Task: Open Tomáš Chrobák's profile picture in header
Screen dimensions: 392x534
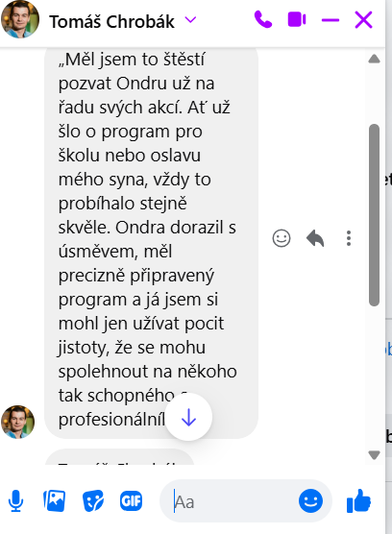Action: pos(20,19)
